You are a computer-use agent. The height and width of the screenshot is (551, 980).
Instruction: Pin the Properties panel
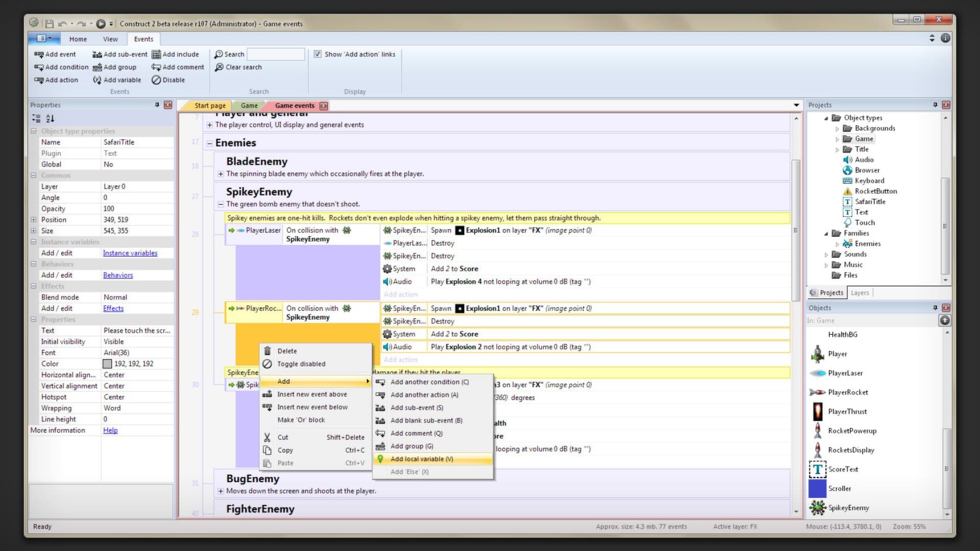157,105
